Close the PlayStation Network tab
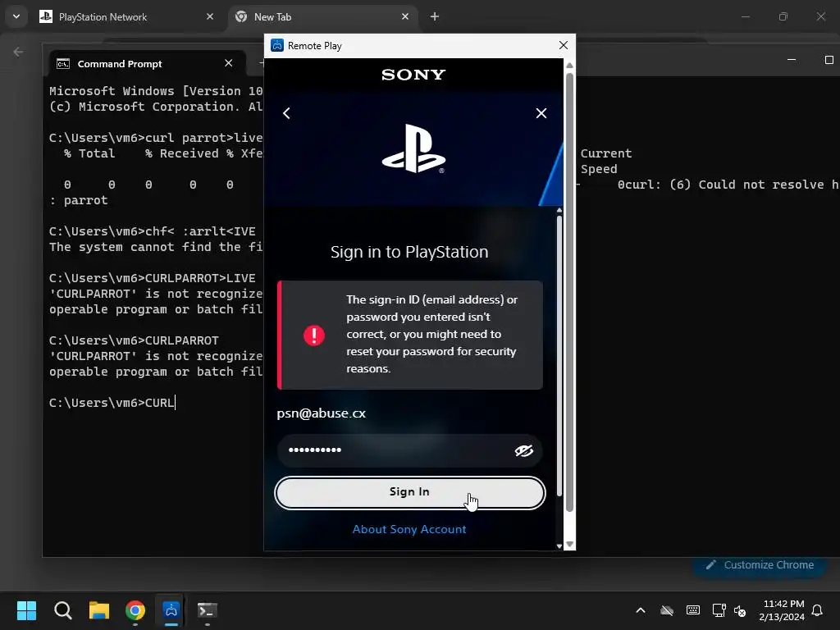The width and height of the screenshot is (840, 630). pyautogui.click(x=210, y=16)
